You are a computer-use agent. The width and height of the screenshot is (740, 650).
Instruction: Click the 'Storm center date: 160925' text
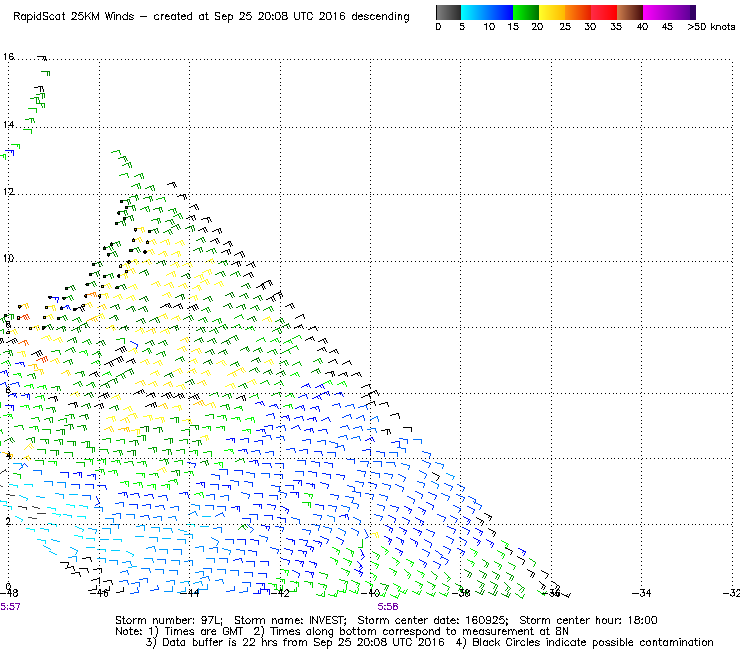coord(433,620)
